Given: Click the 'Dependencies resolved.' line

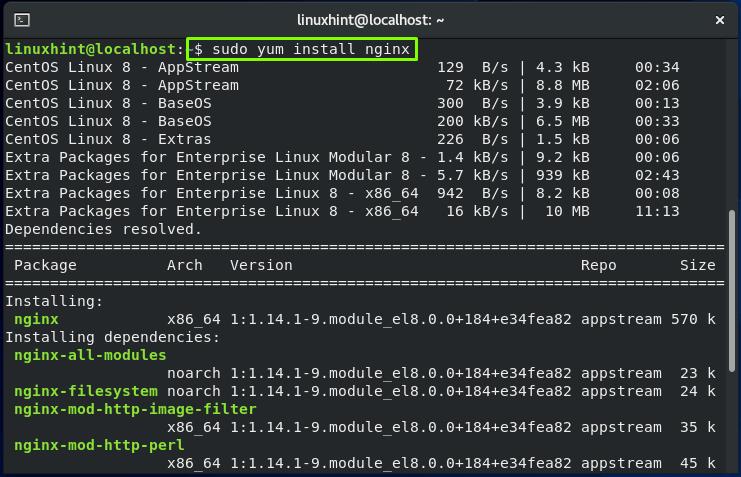Looking at the screenshot, I should 103,229.
